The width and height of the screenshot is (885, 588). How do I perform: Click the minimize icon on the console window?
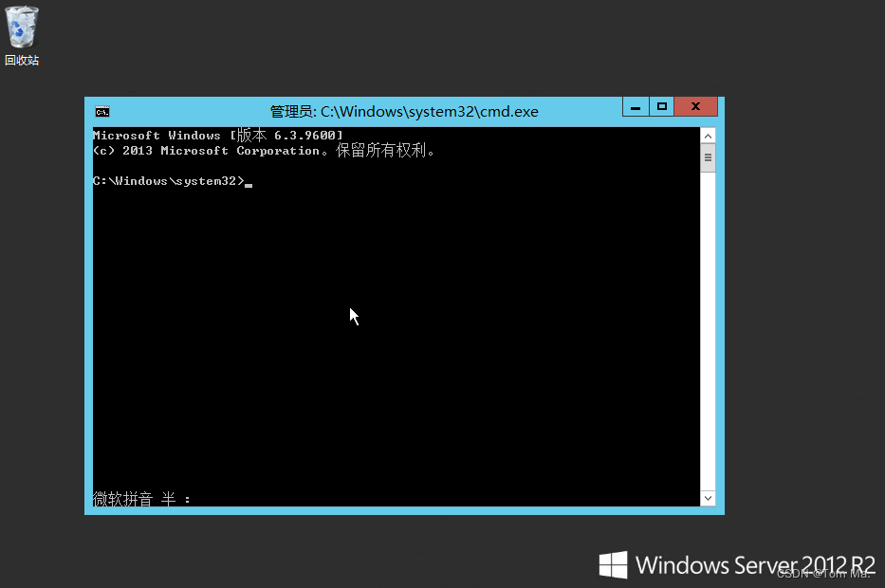pyautogui.click(x=635, y=106)
